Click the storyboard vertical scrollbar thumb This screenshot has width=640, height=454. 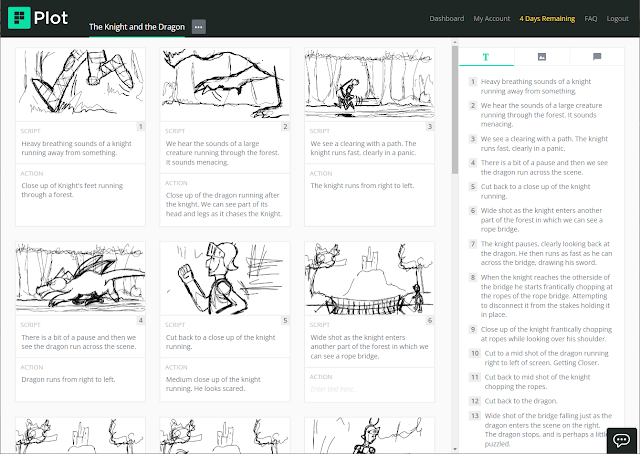pos(455,110)
